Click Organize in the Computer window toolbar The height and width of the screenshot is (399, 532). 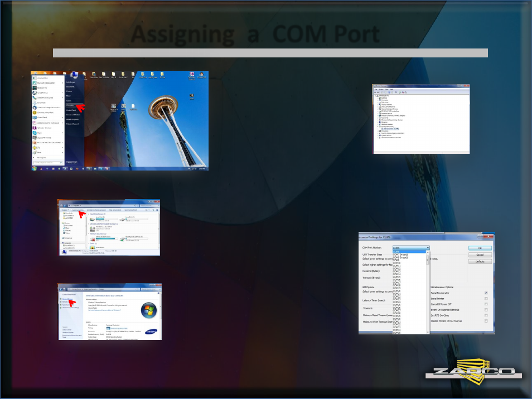coord(65,210)
